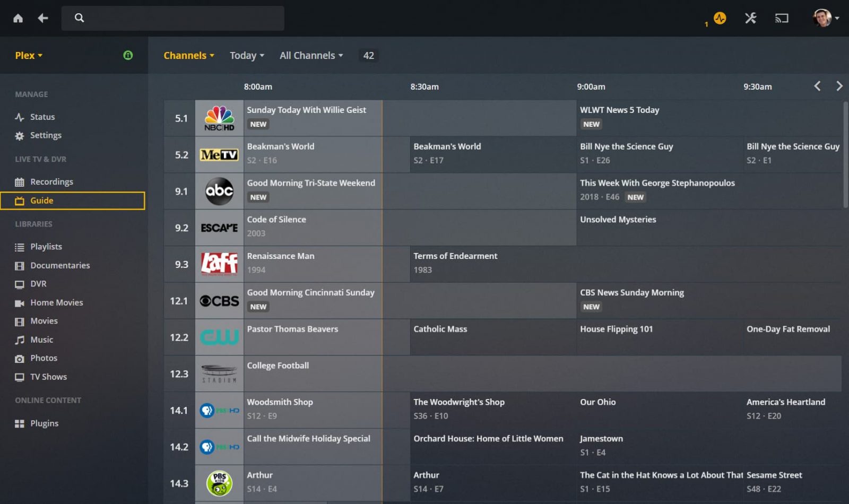Select Sesame Street S48 E22 program

coord(793,483)
